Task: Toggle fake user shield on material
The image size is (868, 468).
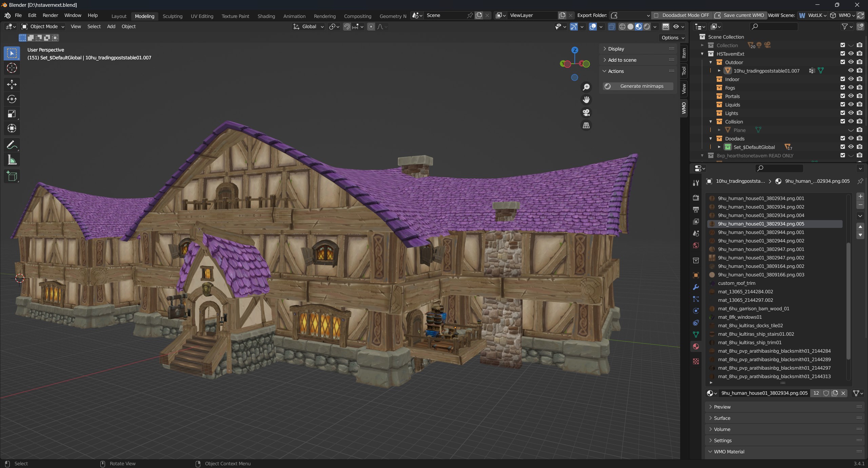Action: tap(826, 393)
